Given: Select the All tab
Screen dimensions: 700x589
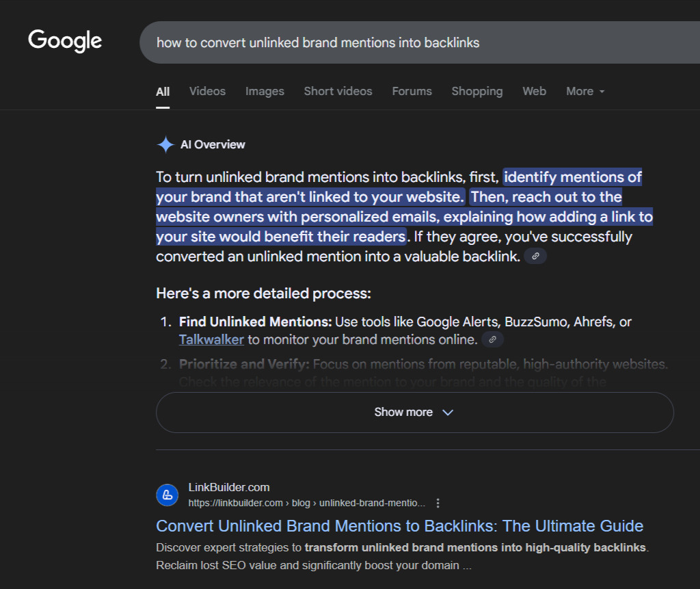Looking at the screenshot, I should 163,92.
